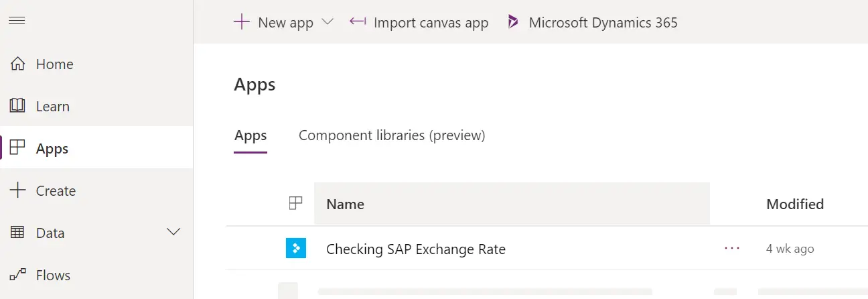The height and width of the screenshot is (299, 868).
Task: Click the Data table icon
Action: pos(17,233)
